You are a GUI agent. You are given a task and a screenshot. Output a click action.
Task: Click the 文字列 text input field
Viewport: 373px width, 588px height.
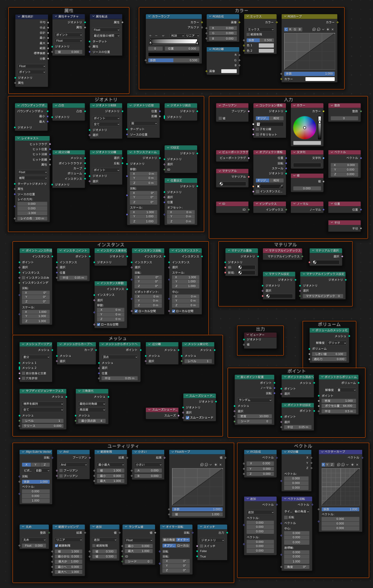tap(307, 165)
